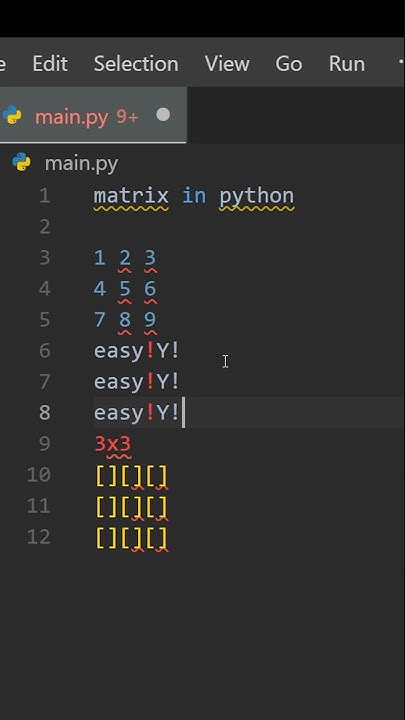
Task: Open the Go menu
Action: click(x=288, y=64)
